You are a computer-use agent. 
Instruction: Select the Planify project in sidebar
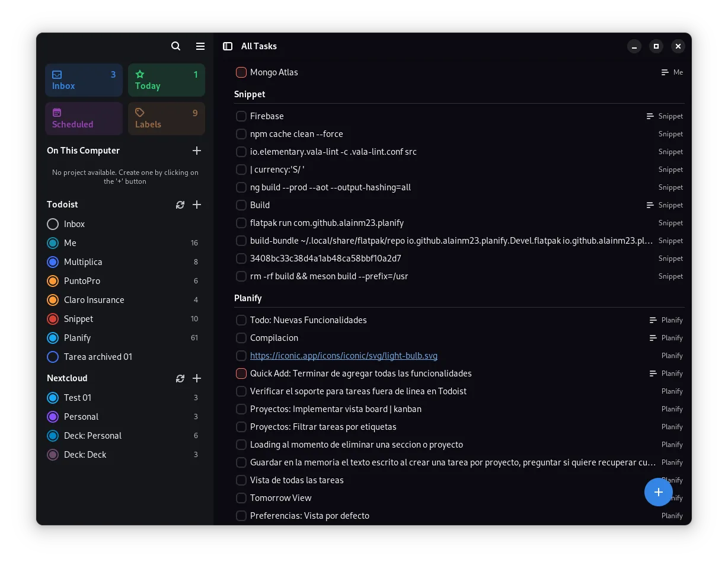(x=77, y=338)
